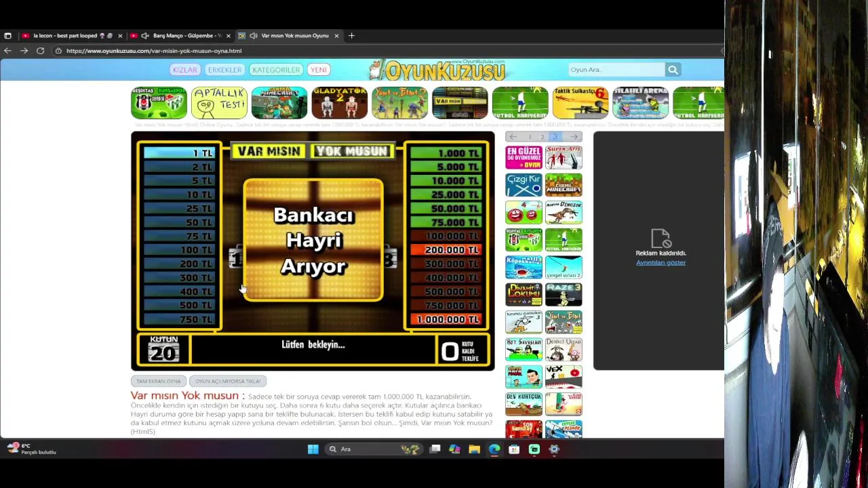Open the Var mısın Yok musun icon in top row
Screen dimensions: 868x488
460,103
